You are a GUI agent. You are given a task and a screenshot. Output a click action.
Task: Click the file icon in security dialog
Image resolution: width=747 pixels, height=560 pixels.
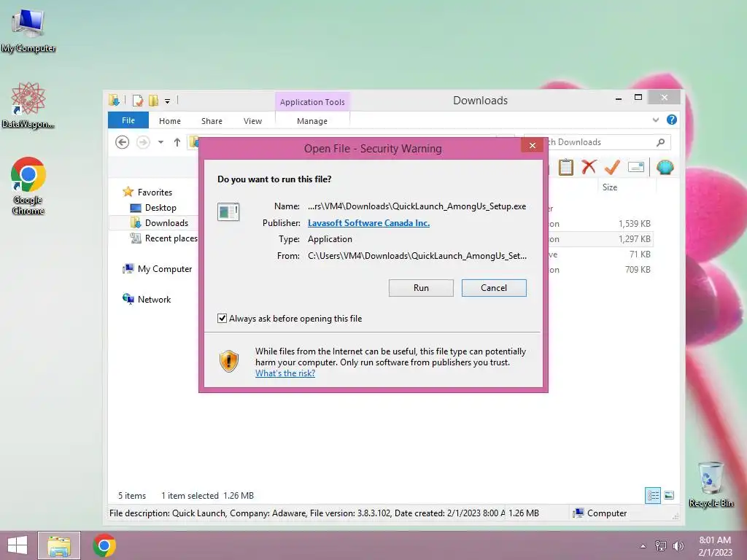coord(228,211)
